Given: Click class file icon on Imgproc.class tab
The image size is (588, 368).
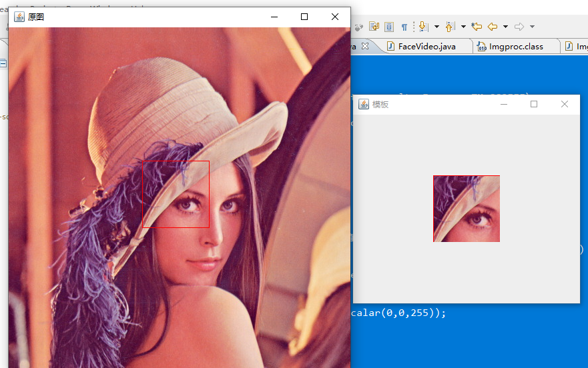Looking at the screenshot, I should pyautogui.click(x=481, y=47).
